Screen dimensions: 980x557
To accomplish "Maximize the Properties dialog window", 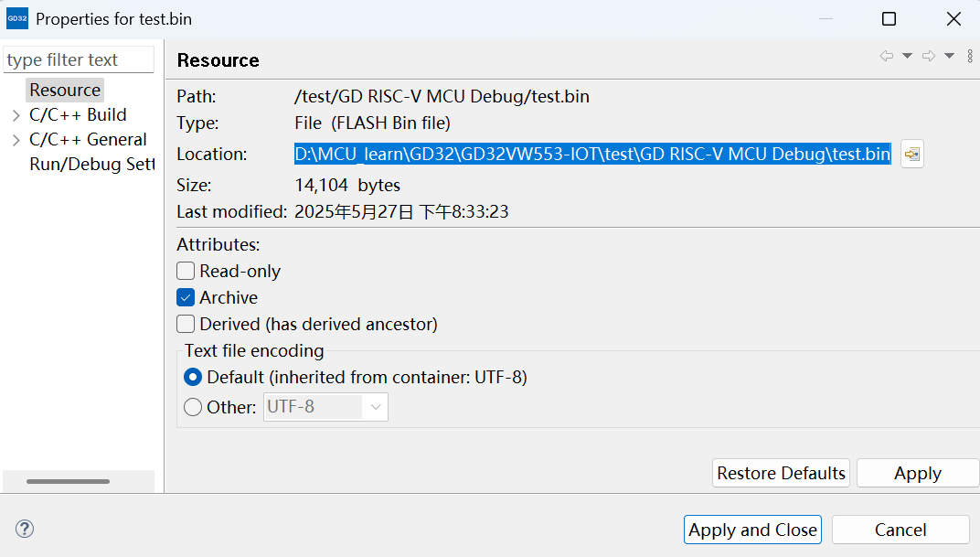I will click(889, 19).
